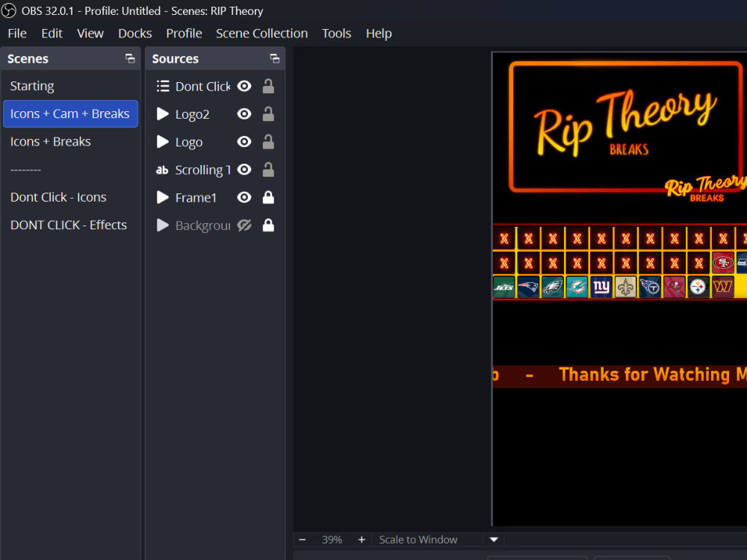
Task: Click the text icon beside Scrolling source
Action: (x=162, y=170)
